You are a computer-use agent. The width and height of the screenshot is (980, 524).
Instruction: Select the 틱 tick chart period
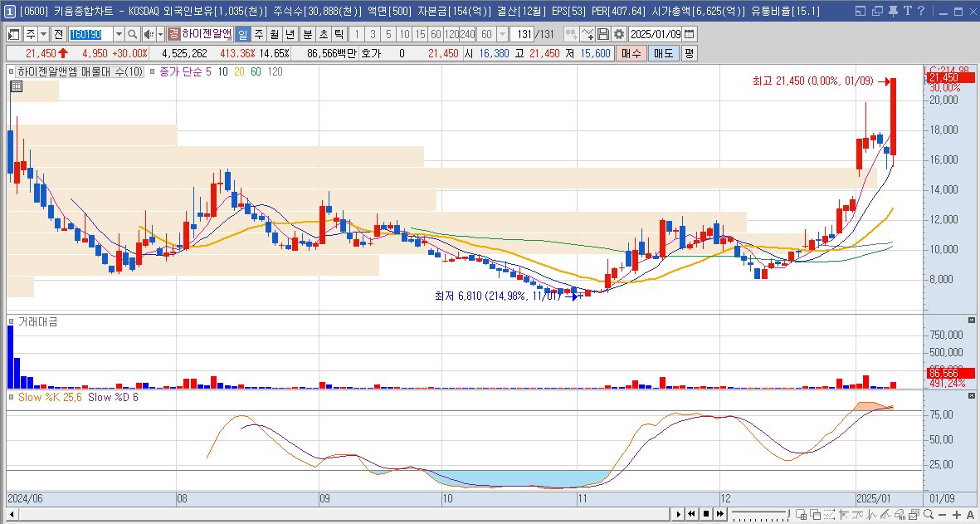point(339,34)
